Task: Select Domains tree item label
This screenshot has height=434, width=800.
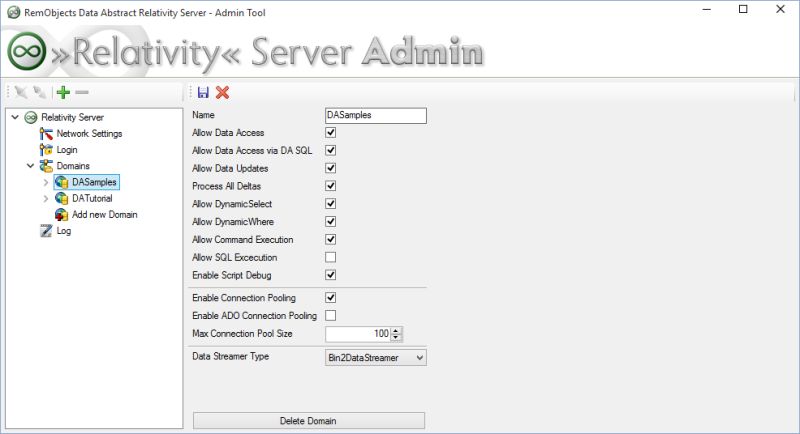Action: coord(73,166)
